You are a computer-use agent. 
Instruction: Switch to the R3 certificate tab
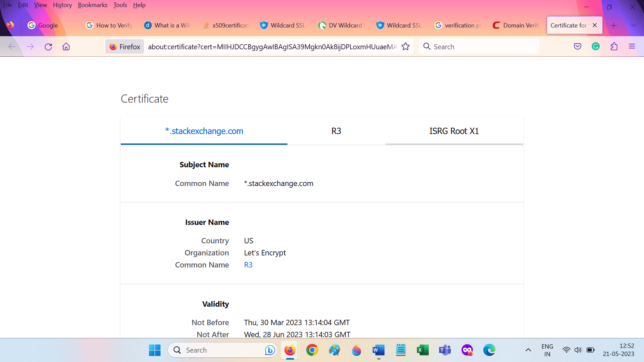(336, 131)
